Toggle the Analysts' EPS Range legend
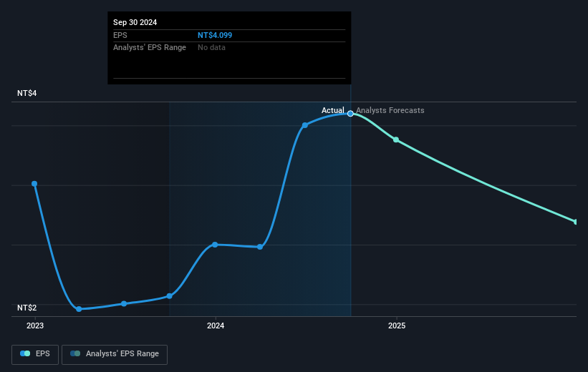 click(115, 354)
